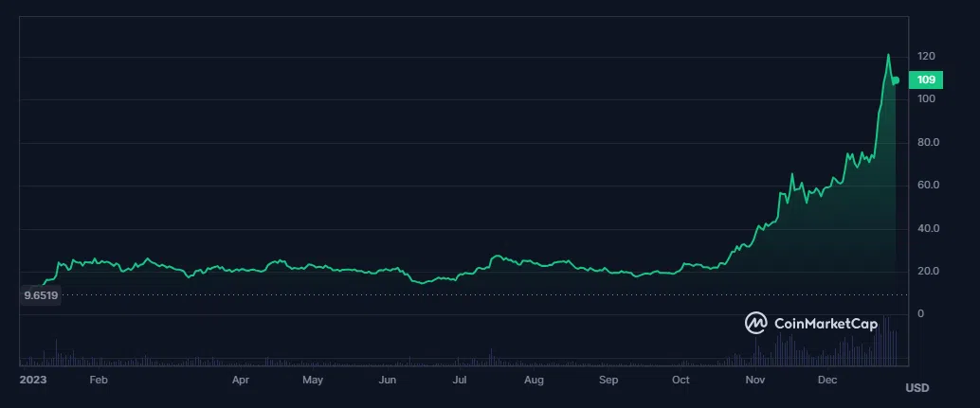Click the Oct time axis label
Screen dimensions: 980x408
(x=681, y=380)
